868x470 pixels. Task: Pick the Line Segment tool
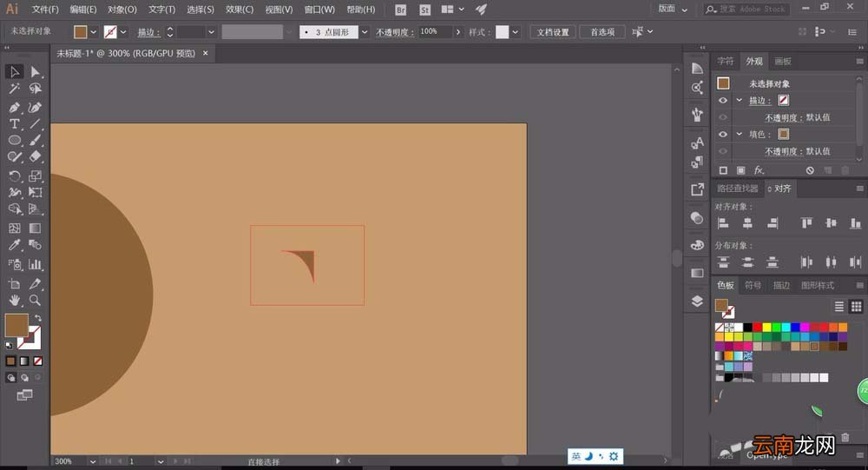pyautogui.click(x=35, y=123)
